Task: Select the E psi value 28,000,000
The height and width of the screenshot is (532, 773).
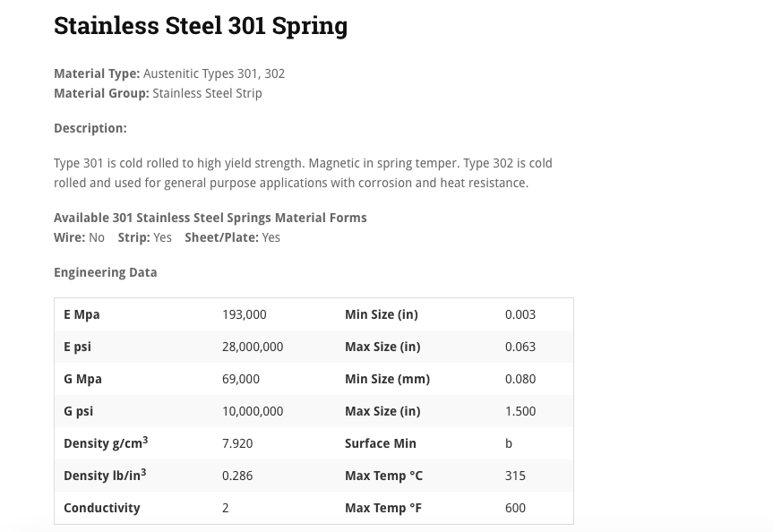Action: point(253,347)
